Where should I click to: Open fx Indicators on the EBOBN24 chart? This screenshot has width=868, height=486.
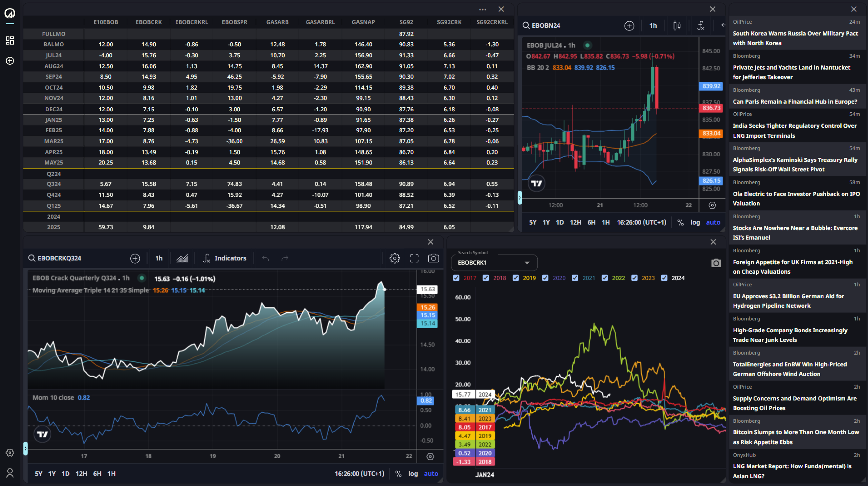click(701, 25)
